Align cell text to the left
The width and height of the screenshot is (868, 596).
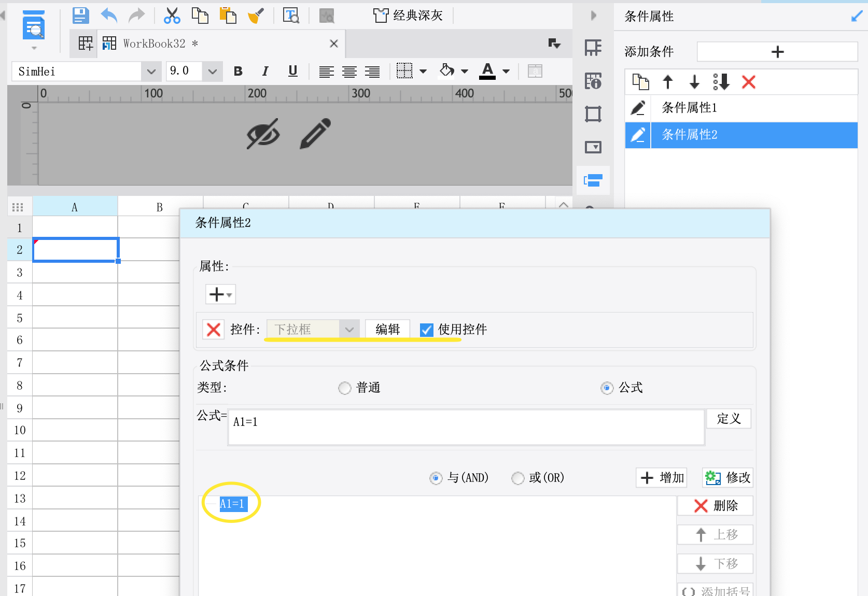pos(326,72)
